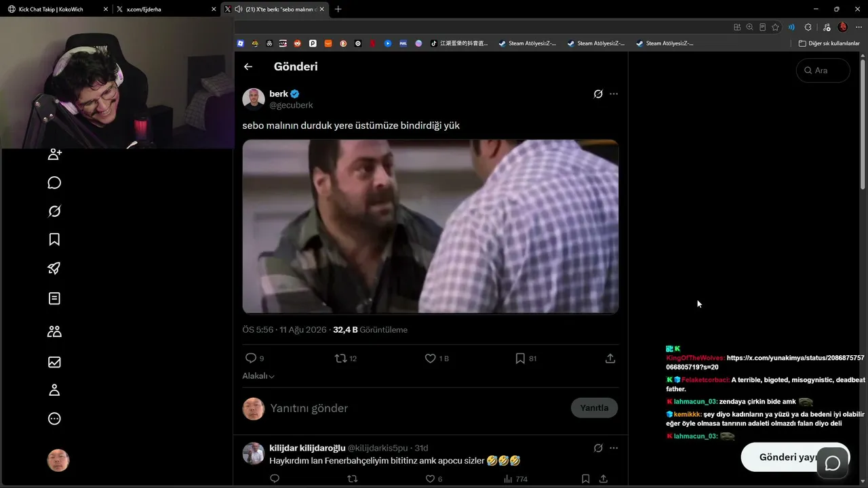Repost kilijdar kilijdaroğlu's reply
The width and height of the screenshot is (868, 488).
(352, 479)
